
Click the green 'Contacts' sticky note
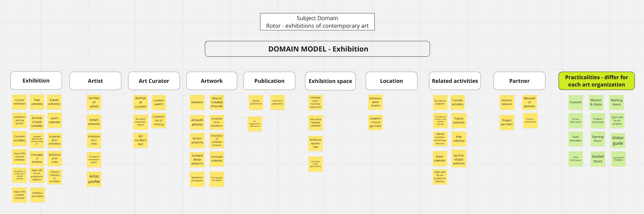point(576,102)
